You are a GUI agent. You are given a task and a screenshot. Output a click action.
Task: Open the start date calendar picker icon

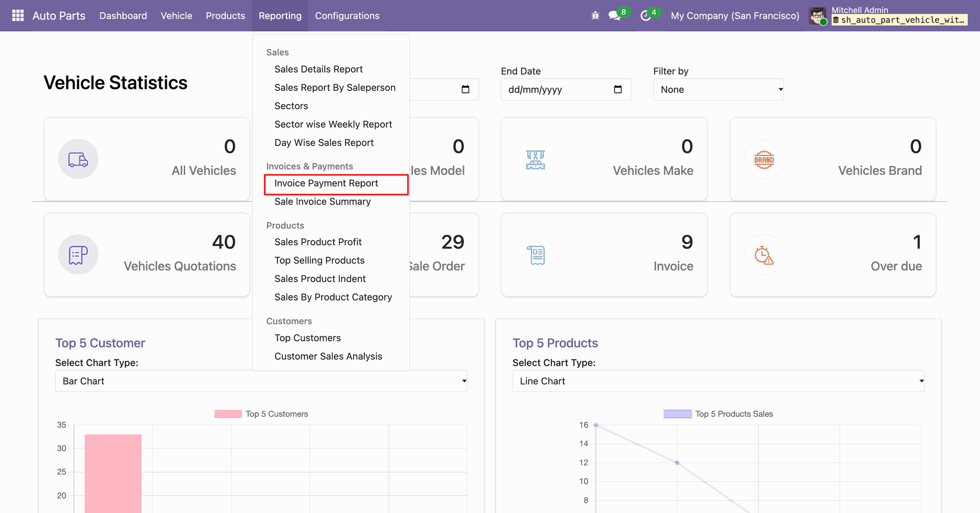[x=465, y=89]
